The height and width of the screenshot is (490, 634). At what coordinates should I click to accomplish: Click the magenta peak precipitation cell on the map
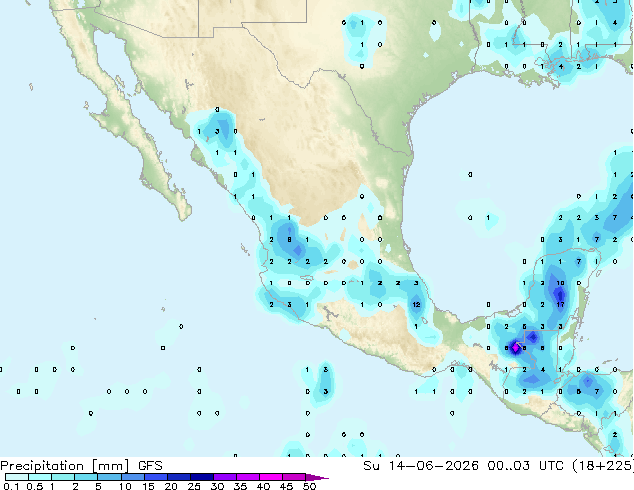click(515, 347)
